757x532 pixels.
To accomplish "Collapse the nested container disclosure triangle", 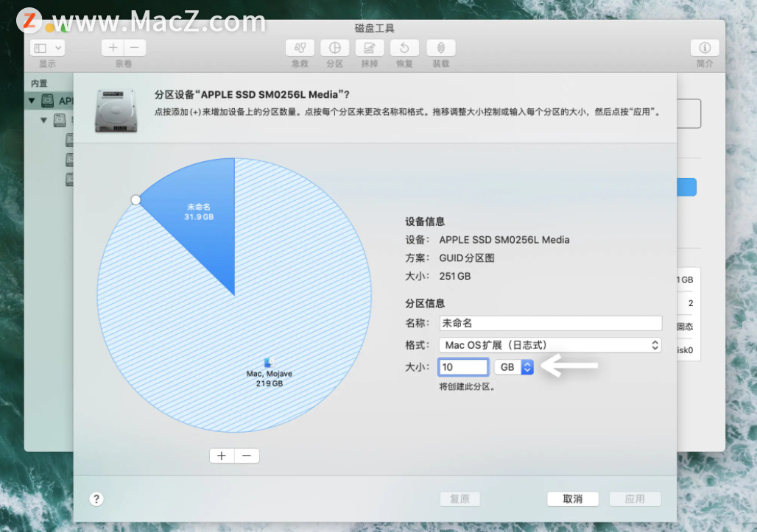I will pyautogui.click(x=44, y=120).
